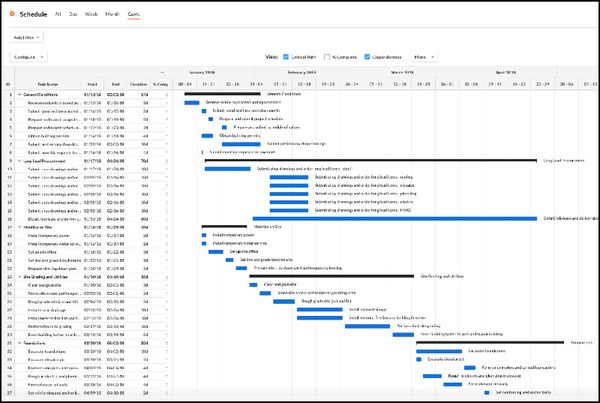Screen dimensions: 600x403
Task: Enable the % Complete checkbox
Action: point(326,57)
